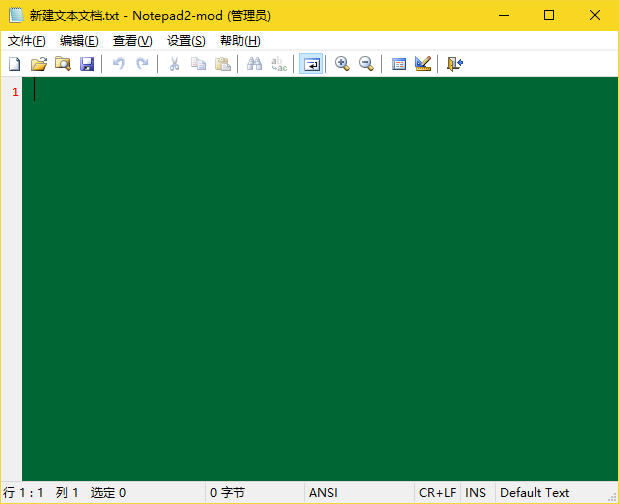Open Replace using the ab-ac icon
The image size is (619, 504).
click(x=279, y=64)
